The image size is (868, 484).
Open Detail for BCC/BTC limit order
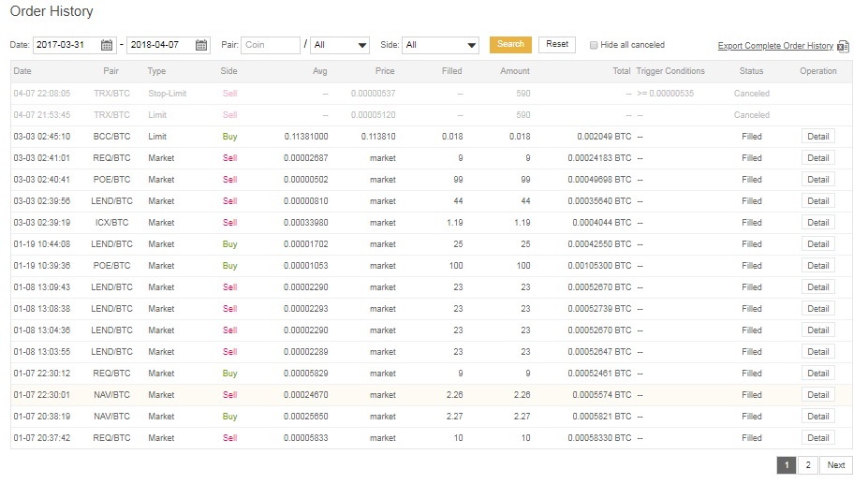817,137
